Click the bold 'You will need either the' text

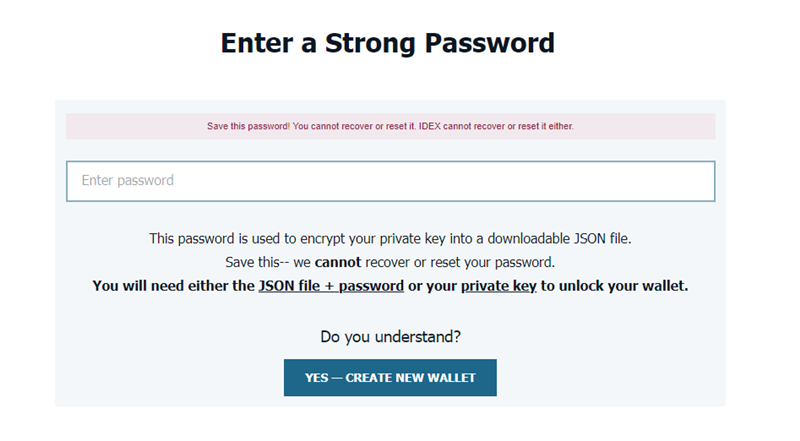coord(173,286)
